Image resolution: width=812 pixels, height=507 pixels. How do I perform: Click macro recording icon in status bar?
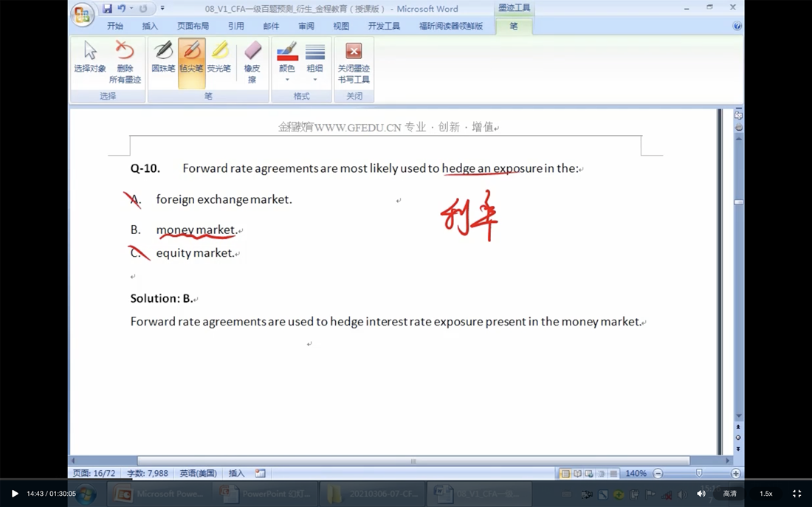tap(260, 473)
